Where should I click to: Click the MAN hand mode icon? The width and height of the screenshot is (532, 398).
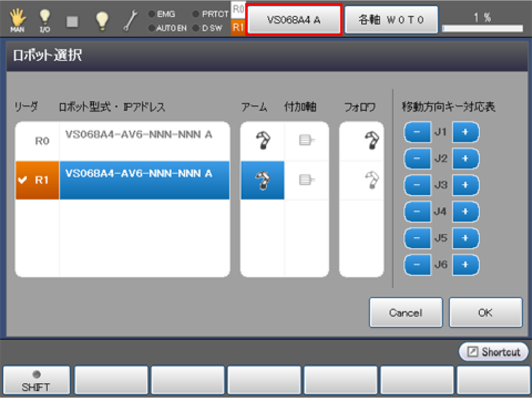pyautogui.click(x=17, y=21)
